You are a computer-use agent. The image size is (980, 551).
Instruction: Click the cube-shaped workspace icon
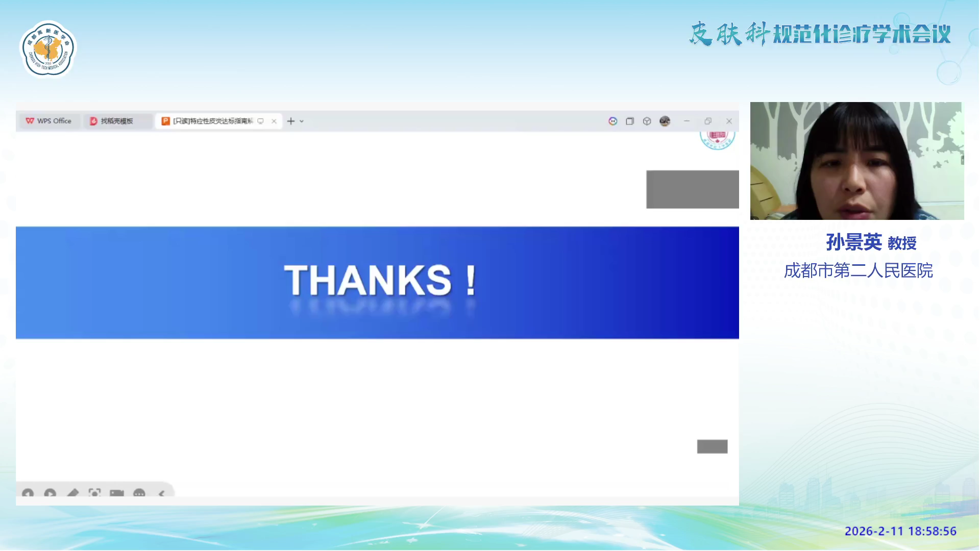tap(647, 121)
